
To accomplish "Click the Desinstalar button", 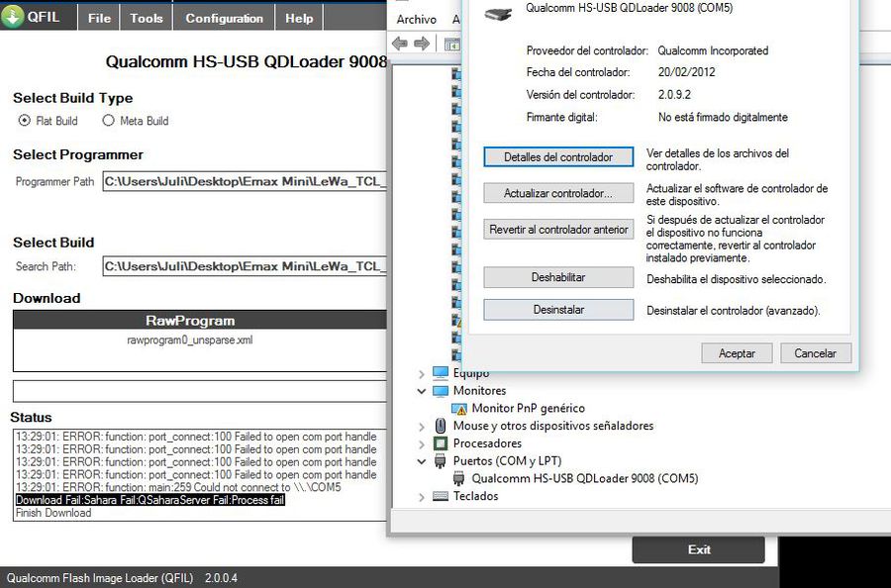I will click(558, 310).
